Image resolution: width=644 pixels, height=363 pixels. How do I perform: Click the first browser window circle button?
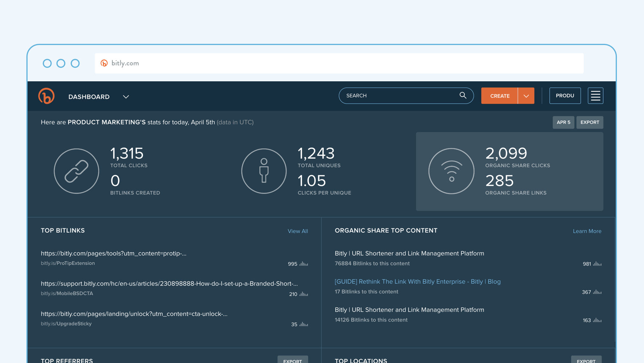coord(47,64)
